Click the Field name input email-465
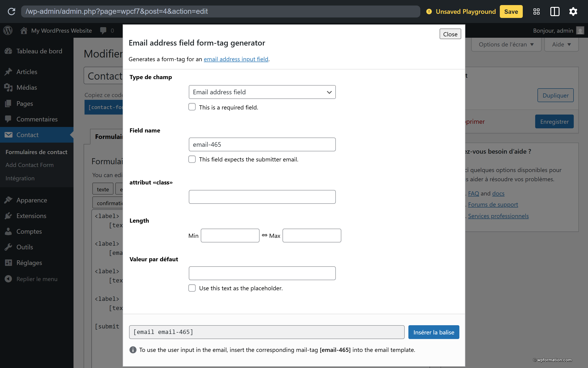588x368 pixels. pyautogui.click(x=262, y=144)
